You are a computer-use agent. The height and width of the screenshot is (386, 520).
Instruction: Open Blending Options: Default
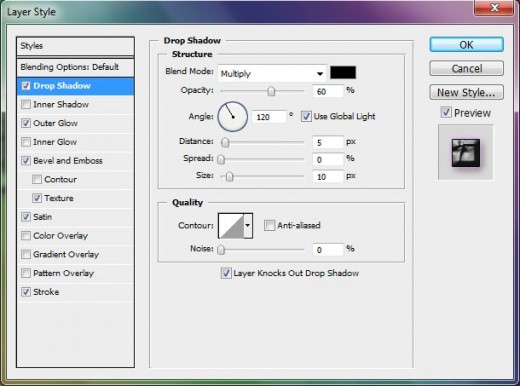click(75, 67)
